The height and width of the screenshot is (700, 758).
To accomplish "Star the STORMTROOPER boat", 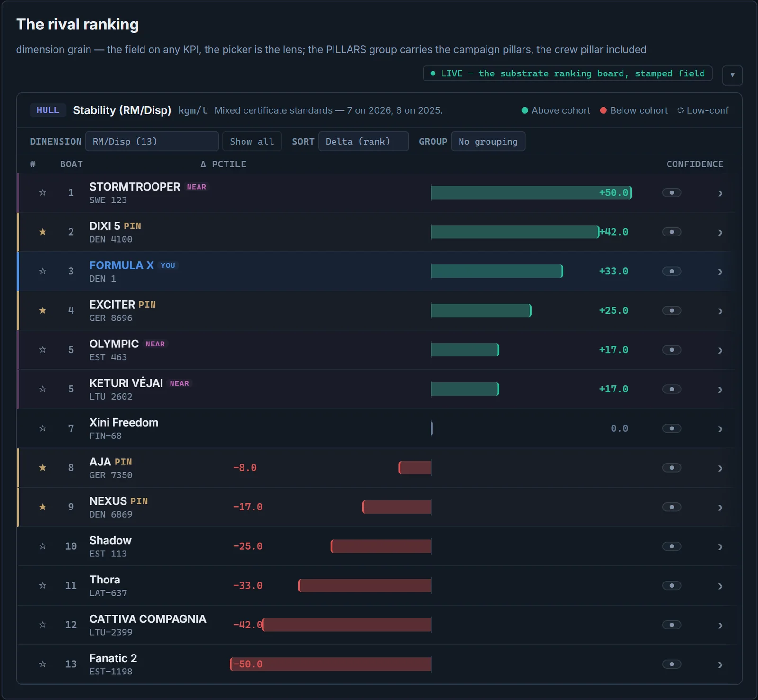I will 43,192.
